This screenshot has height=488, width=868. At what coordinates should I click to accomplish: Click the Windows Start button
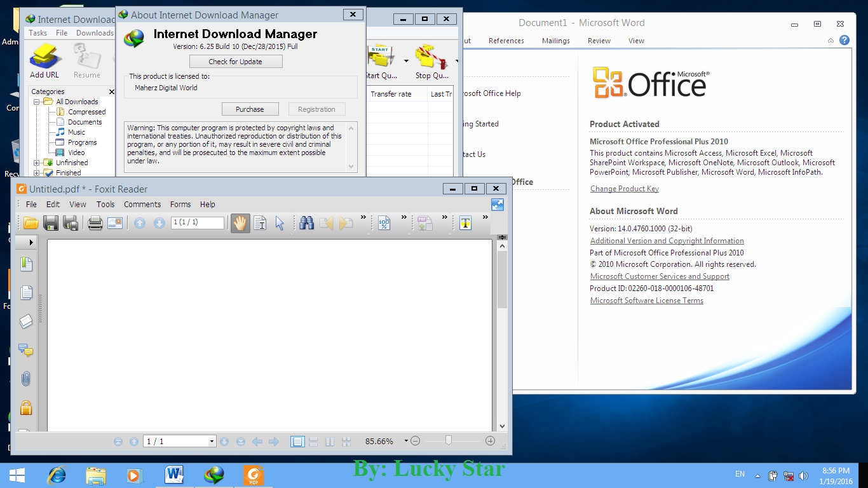pos(17,475)
